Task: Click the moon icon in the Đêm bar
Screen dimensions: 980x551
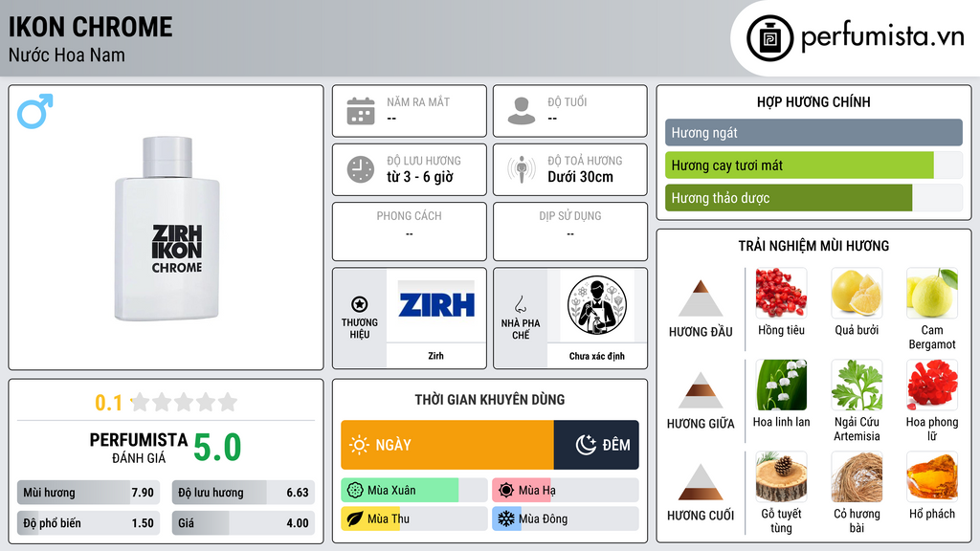Action: pos(586,445)
